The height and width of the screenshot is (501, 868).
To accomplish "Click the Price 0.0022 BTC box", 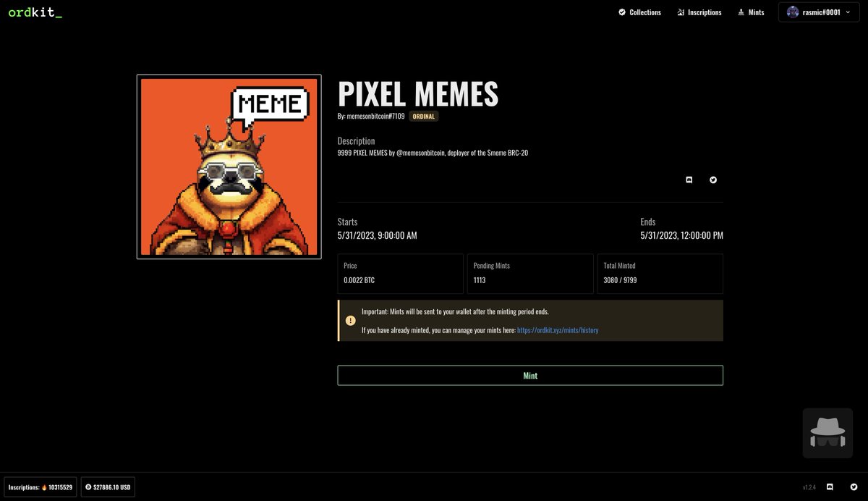I will (x=401, y=274).
